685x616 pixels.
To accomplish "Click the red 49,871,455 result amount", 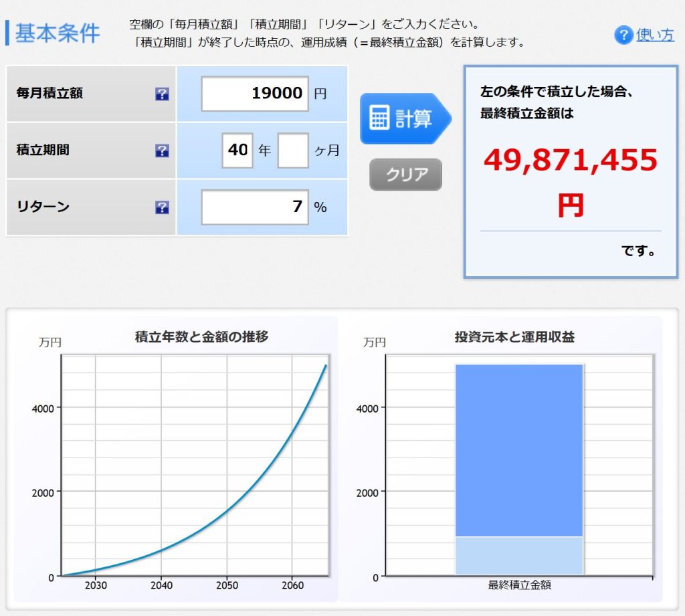I will pos(571,161).
